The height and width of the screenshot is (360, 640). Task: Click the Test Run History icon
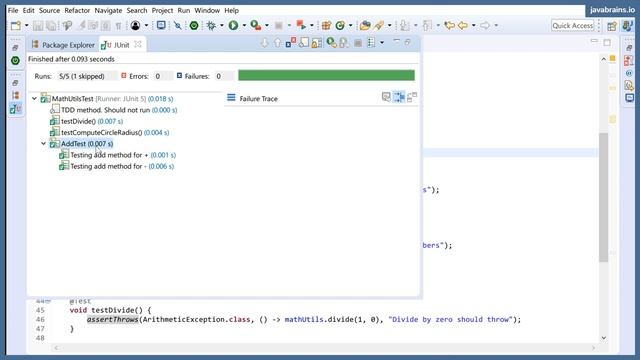point(371,42)
